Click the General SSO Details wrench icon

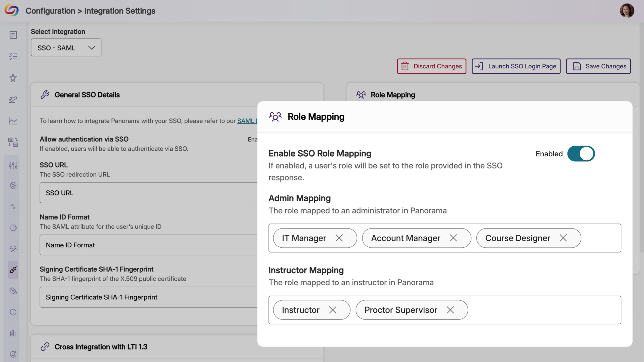pos(45,95)
